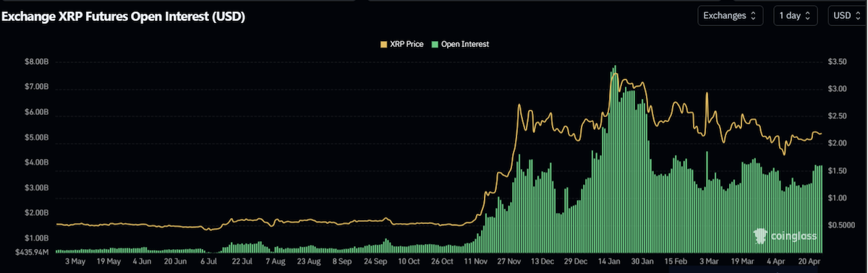Click the $3.00B left axis label
868x273 pixels.
(36, 188)
